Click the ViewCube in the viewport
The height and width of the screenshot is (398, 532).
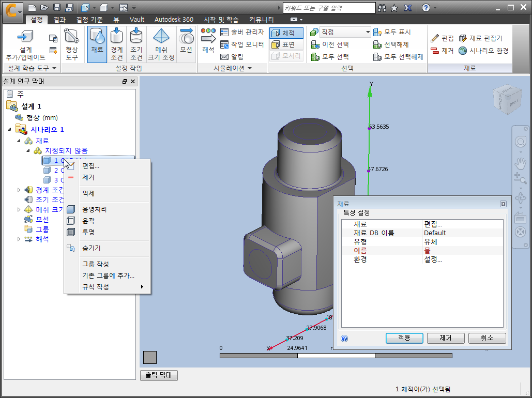click(507, 99)
